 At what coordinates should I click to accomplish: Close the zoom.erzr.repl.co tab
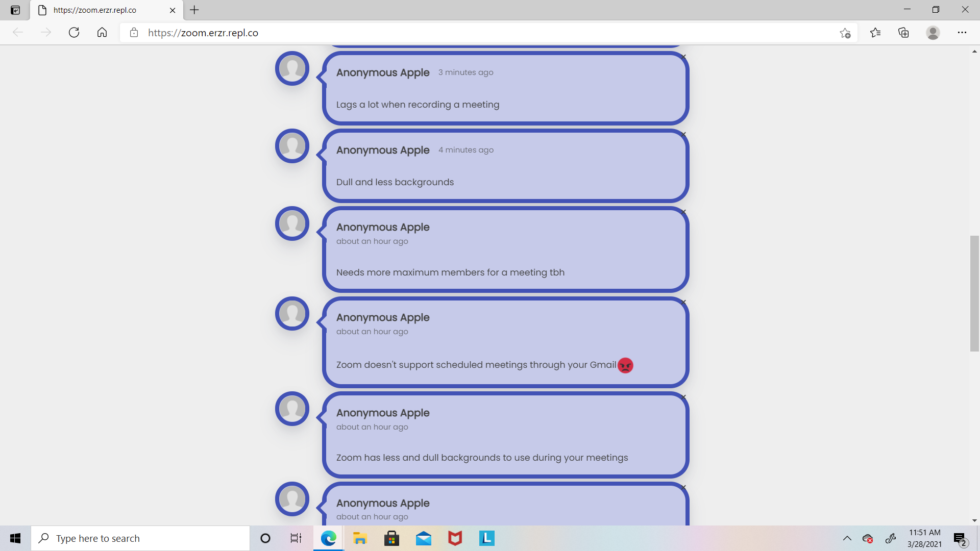point(173,10)
